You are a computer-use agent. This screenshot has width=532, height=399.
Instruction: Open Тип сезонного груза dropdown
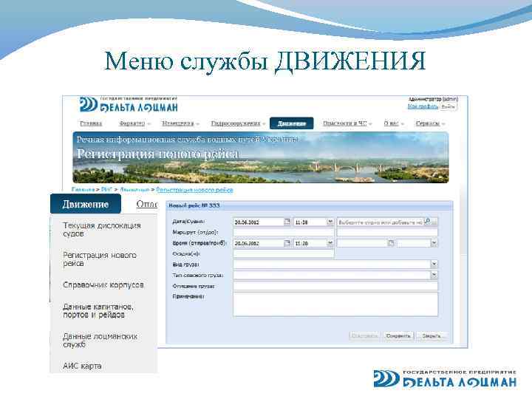click(x=434, y=274)
